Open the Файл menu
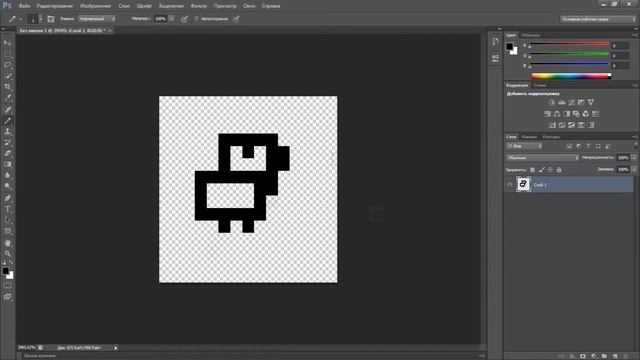The image size is (640, 360). pyautogui.click(x=24, y=6)
